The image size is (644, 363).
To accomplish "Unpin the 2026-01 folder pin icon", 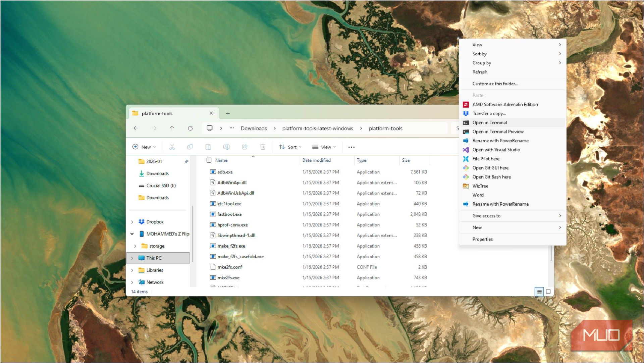I will (x=186, y=161).
